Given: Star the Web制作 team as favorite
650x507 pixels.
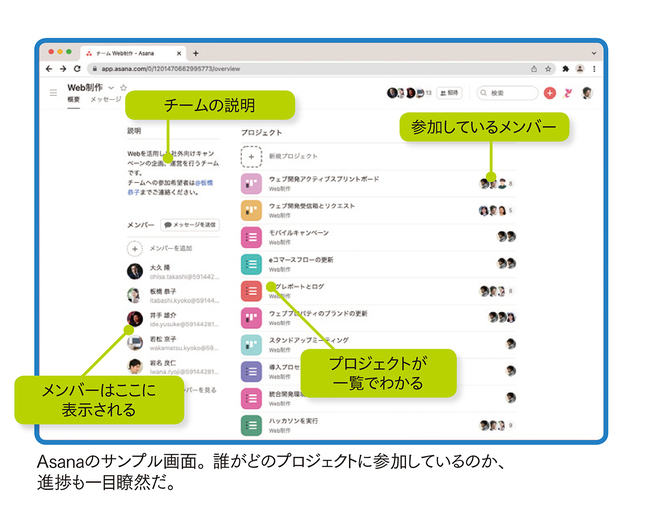Looking at the screenshot, I should click(x=124, y=88).
